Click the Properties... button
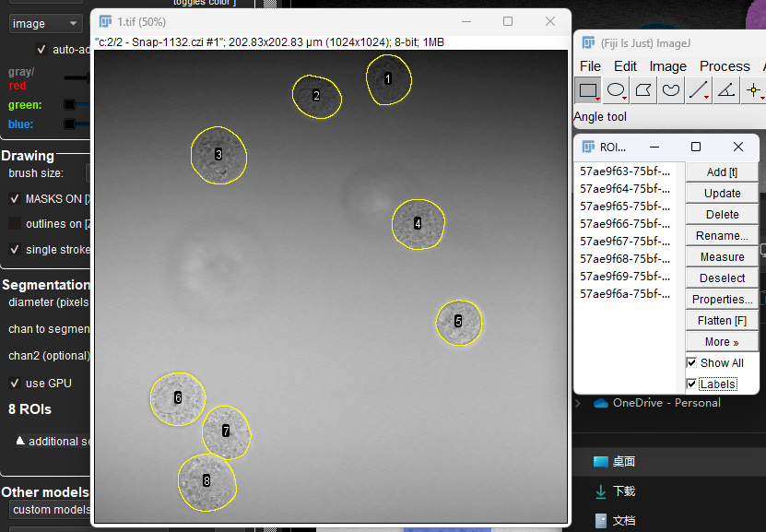766x532 pixels. pos(722,300)
